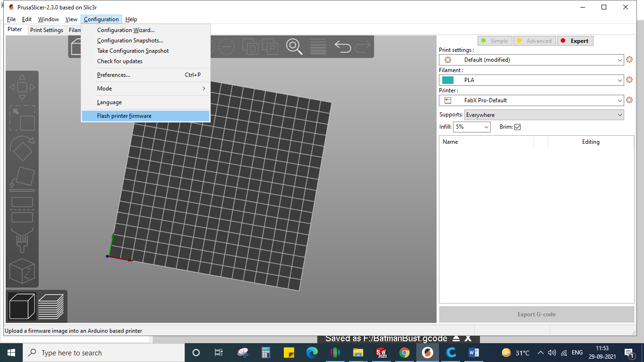Click the Export G-code button

click(x=537, y=314)
